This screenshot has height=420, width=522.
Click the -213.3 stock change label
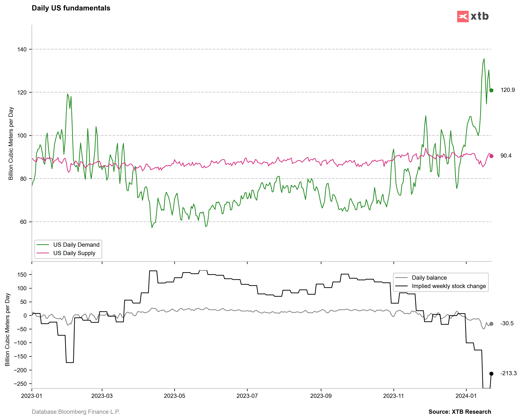[508, 373]
